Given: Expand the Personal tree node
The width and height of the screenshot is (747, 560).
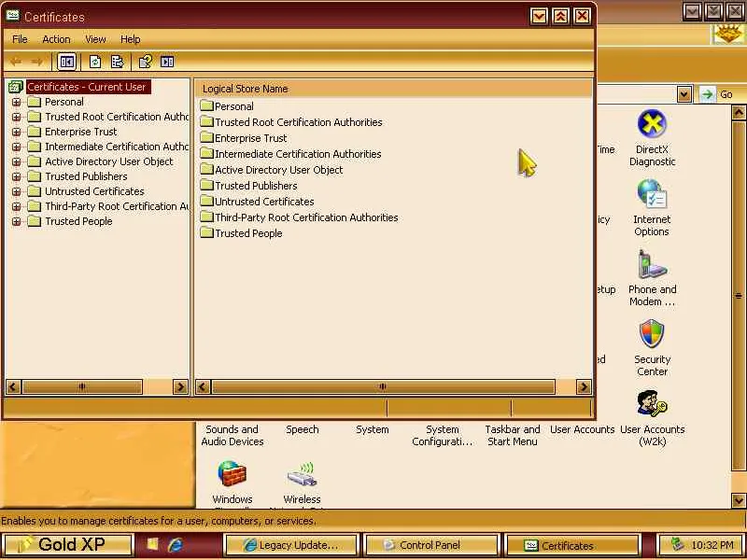Looking at the screenshot, I should click(16, 102).
